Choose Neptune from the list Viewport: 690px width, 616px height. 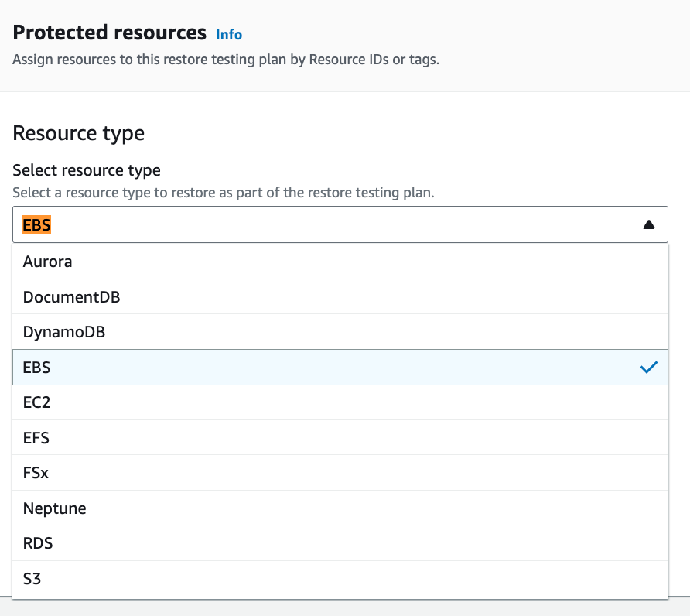pos(340,508)
